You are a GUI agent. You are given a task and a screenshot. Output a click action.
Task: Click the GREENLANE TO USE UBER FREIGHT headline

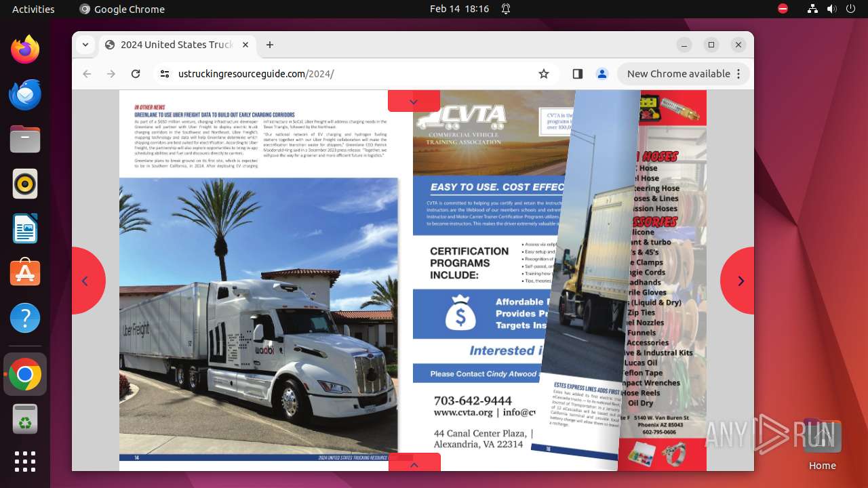(214, 115)
